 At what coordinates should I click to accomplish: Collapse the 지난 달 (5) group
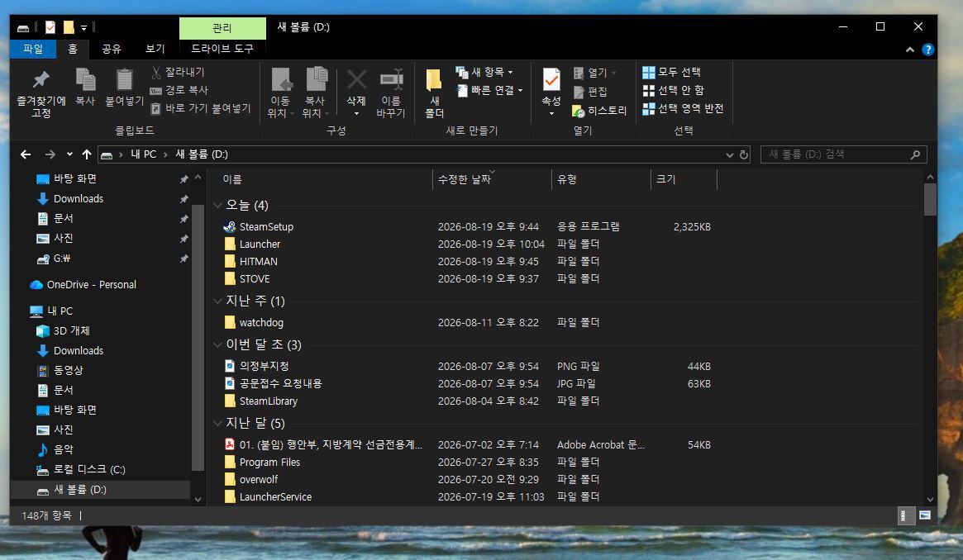[x=217, y=423]
